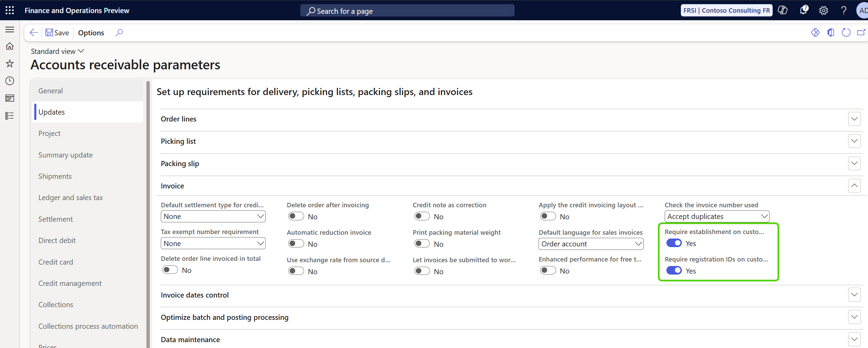Screen dimensions: 868x348
Task: Open the Recent clock icon
Action: [10, 81]
